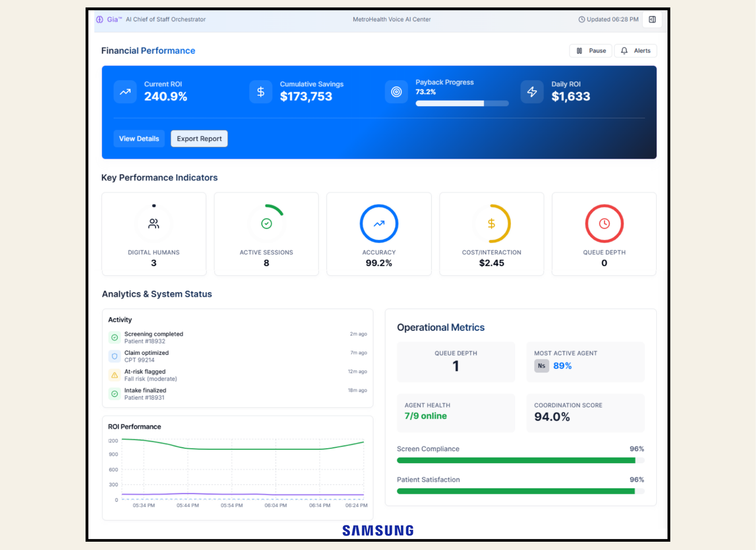Click the Daily ROI lightning bolt icon
Screen dimensions: 756x550
[532, 92]
